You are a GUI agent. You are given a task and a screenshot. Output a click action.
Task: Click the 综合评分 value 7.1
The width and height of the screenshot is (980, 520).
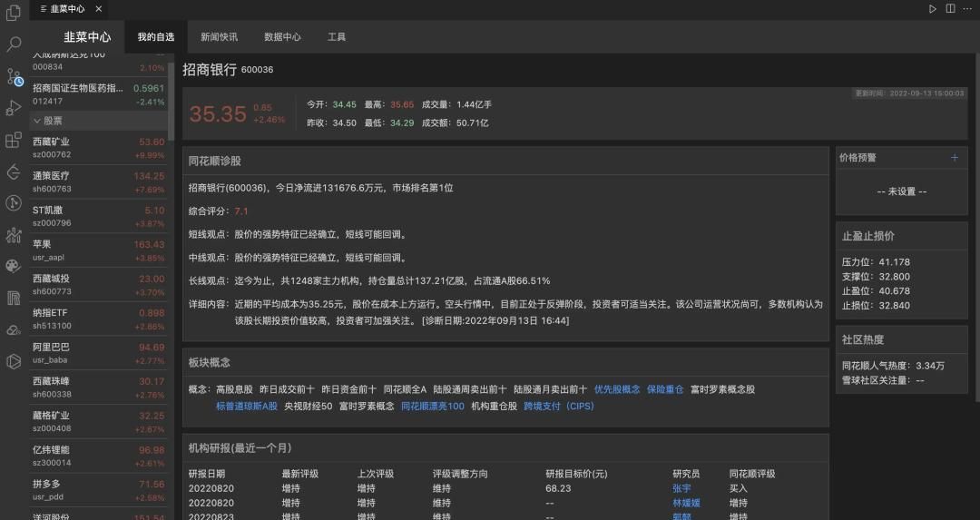tap(241, 211)
